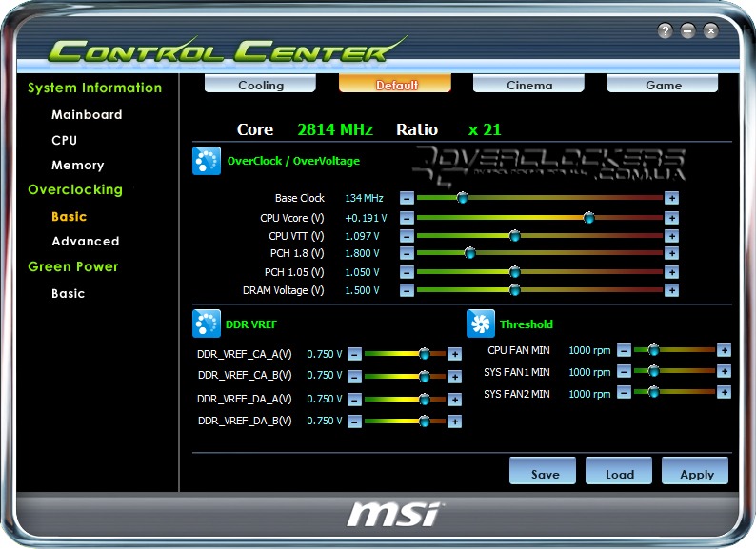Image resolution: width=756 pixels, height=549 pixels.
Task: Decrease CPU VTT voltage minus button
Action: pyautogui.click(x=407, y=236)
